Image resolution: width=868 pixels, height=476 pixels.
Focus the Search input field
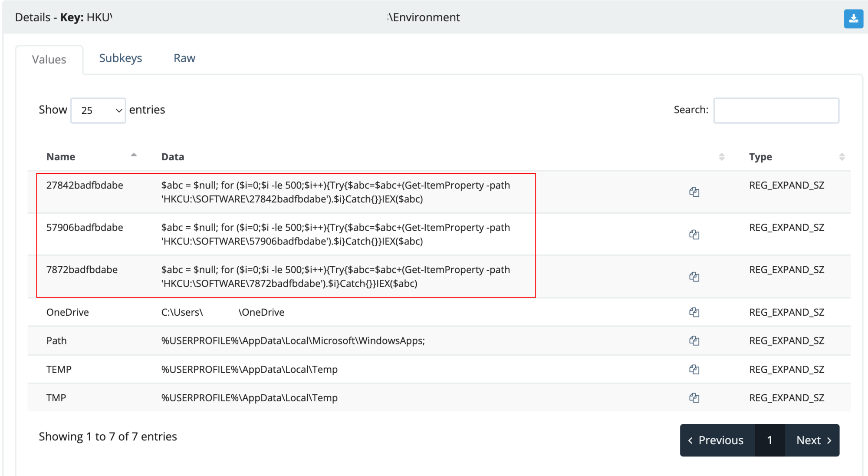776,110
